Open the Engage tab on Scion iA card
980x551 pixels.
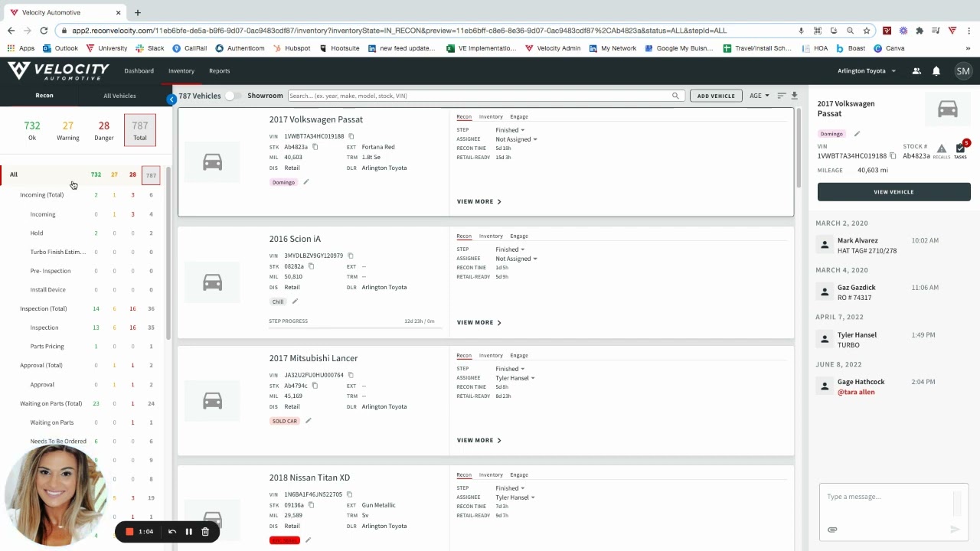pos(519,236)
